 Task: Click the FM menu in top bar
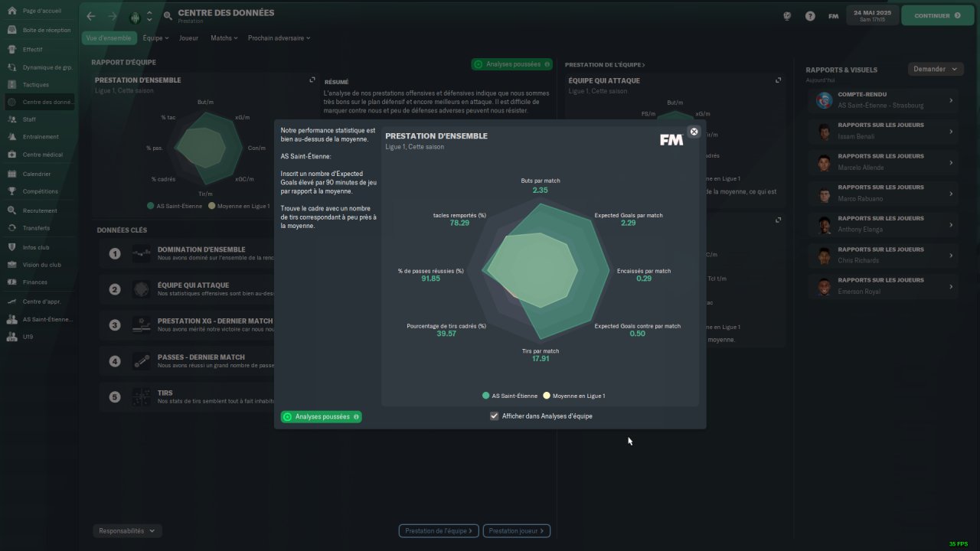coord(833,16)
